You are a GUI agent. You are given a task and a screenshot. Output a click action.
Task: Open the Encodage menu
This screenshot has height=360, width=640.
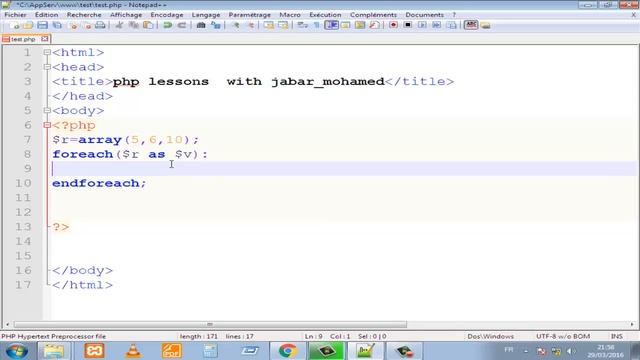tap(167, 15)
